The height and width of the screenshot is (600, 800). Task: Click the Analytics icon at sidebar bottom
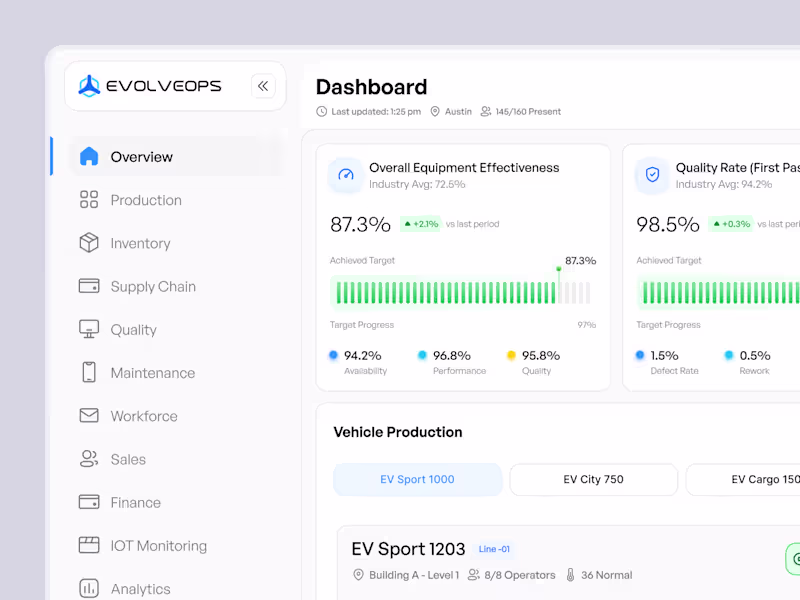(x=88, y=588)
